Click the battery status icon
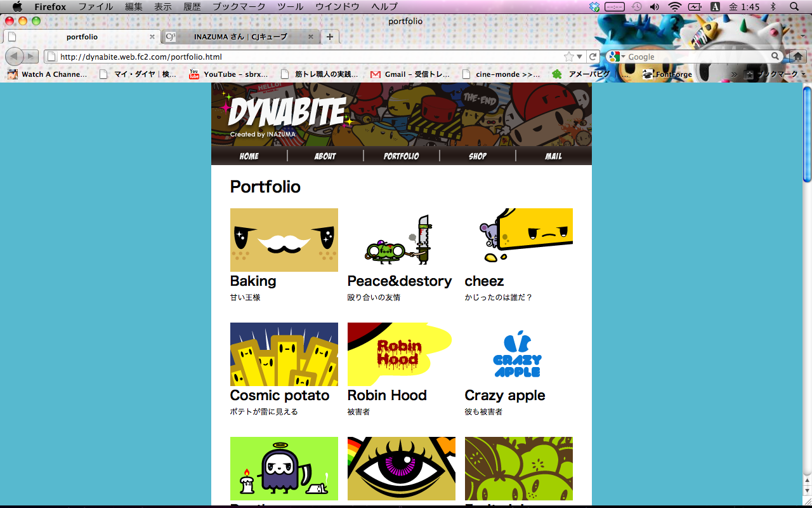This screenshot has height=508, width=812. click(x=695, y=6)
